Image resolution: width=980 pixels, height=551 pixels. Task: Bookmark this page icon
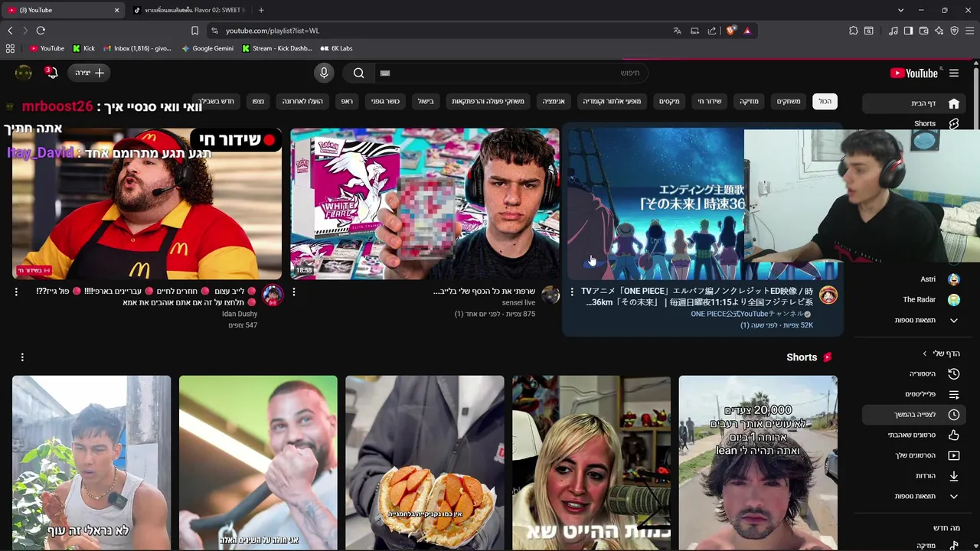(x=194, y=31)
